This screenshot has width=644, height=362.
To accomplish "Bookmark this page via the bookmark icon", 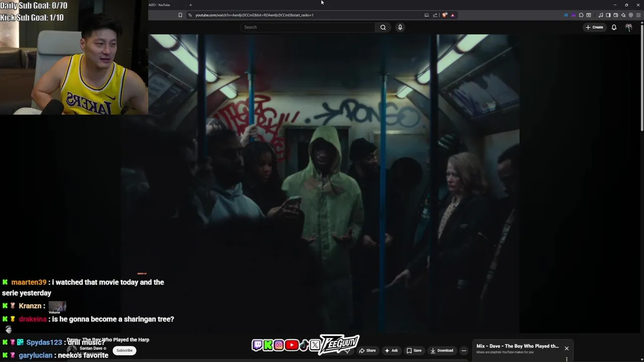I will pyautogui.click(x=180, y=15).
